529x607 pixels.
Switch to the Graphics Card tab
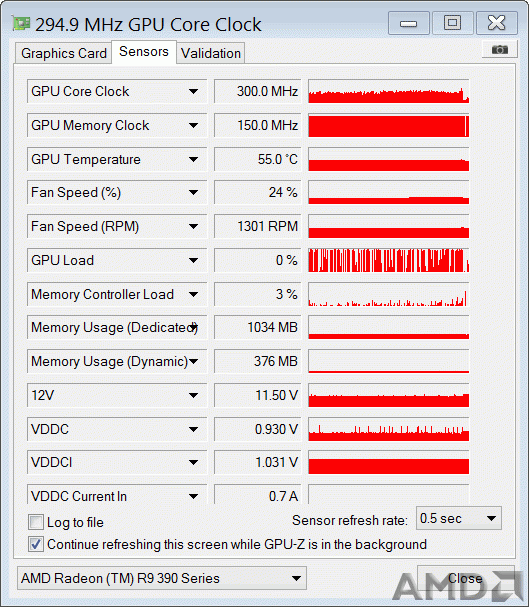click(64, 53)
